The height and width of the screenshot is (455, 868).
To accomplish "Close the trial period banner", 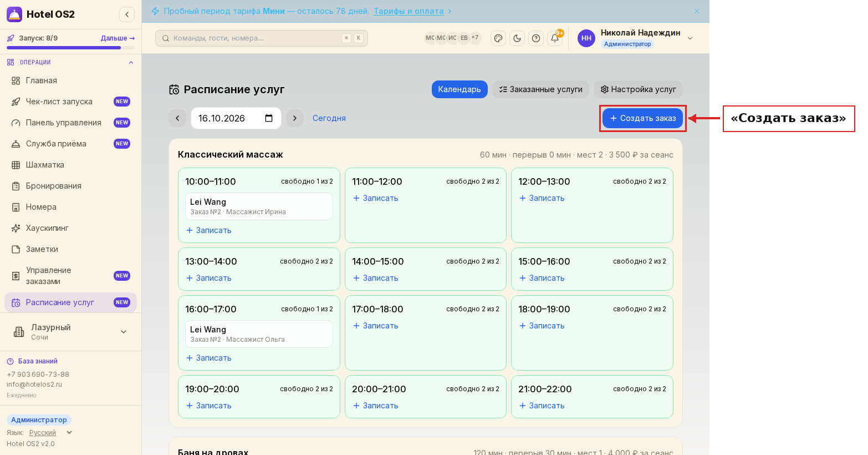I will (x=697, y=11).
